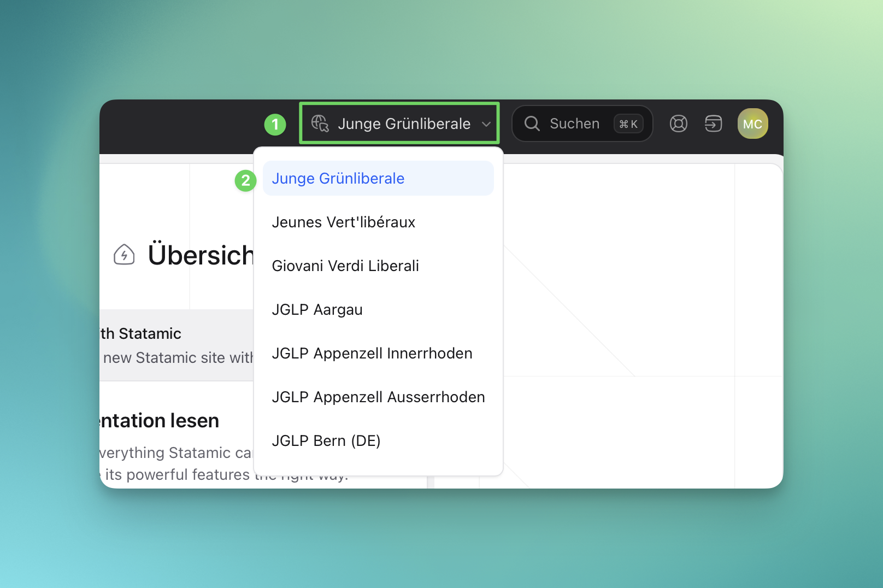Click the globe icon in site selector
The height and width of the screenshot is (588, 883).
coord(320,124)
